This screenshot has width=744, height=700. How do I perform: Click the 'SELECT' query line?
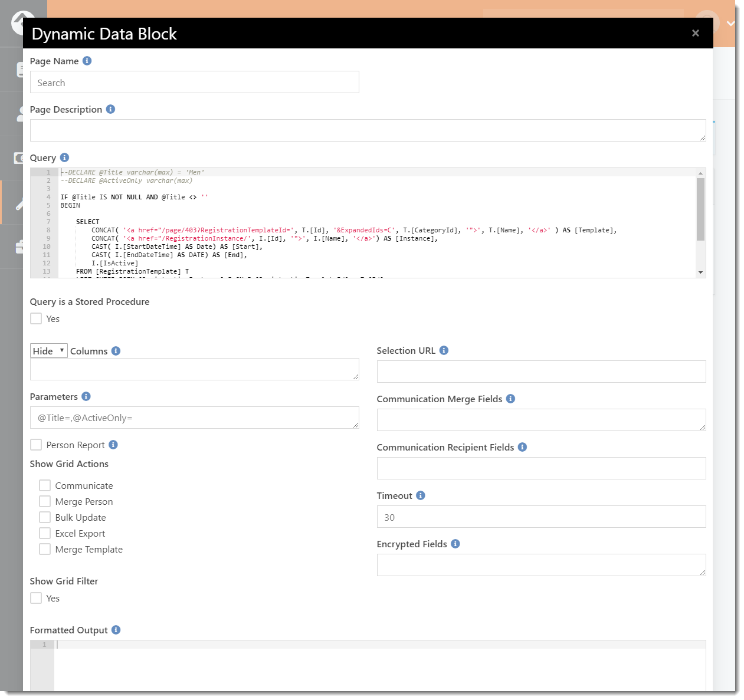pos(87,222)
